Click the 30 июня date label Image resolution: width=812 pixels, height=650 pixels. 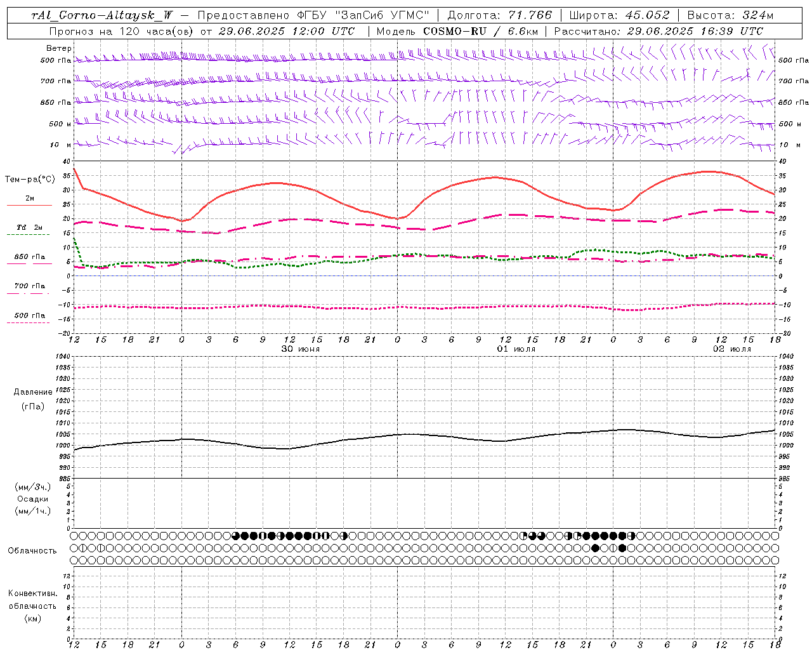click(301, 349)
